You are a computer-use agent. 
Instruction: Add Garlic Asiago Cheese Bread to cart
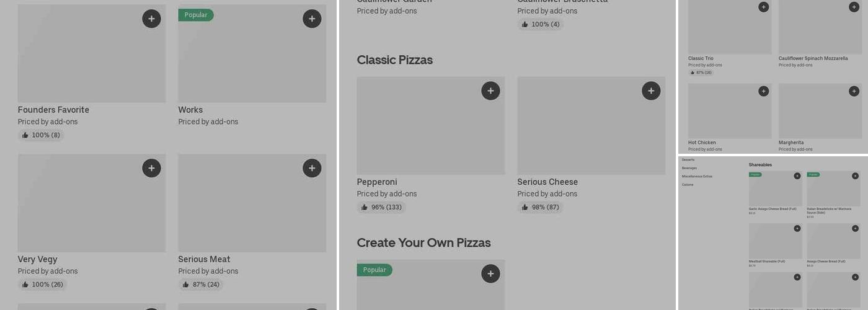(797, 176)
